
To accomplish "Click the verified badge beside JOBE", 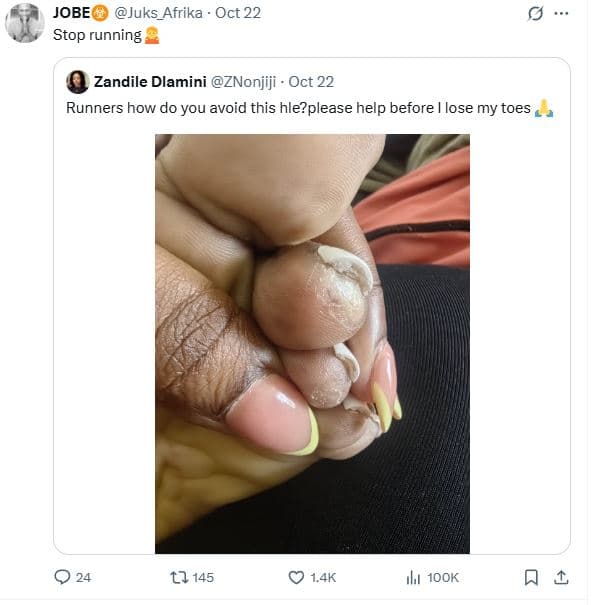I will point(100,14).
